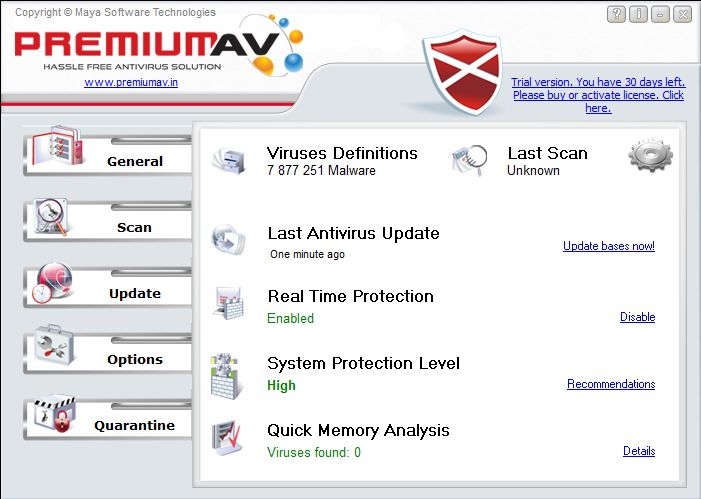This screenshot has width=701, height=499.
Task: Disable real time protection
Action: (x=638, y=317)
